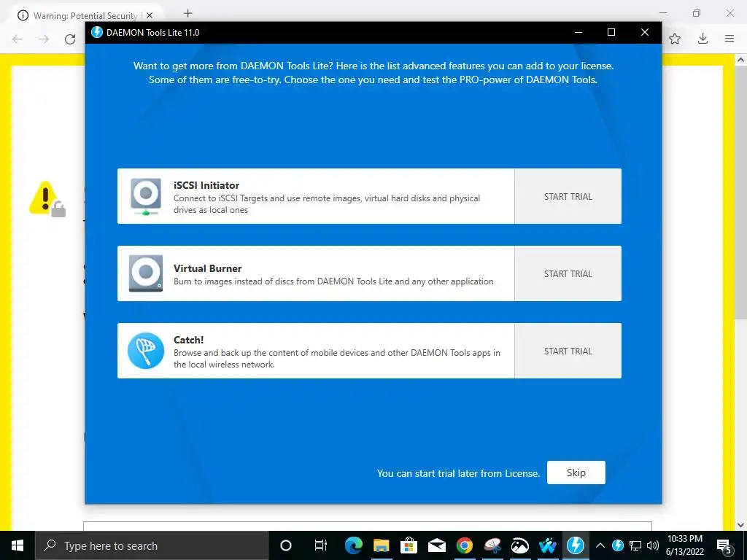
Task: Open the Windows Start menu
Action: [18, 545]
